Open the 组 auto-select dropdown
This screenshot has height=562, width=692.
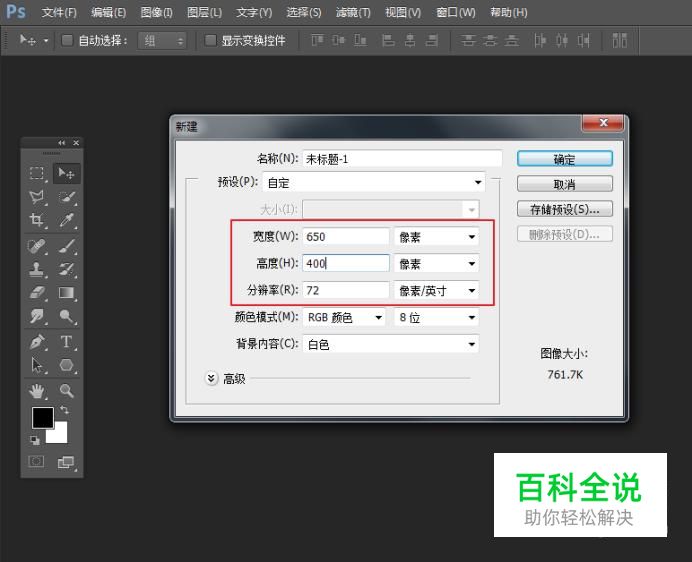click(162, 41)
